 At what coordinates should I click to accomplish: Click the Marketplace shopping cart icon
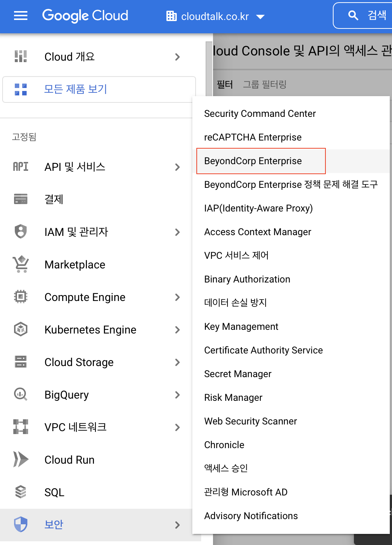point(21,264)
